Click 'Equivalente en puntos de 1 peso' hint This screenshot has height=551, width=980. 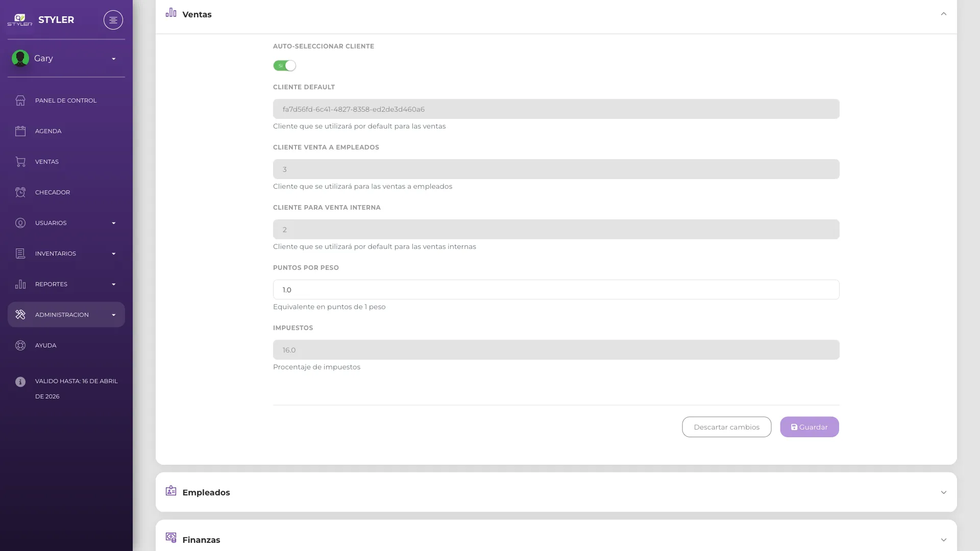[329, 307]
